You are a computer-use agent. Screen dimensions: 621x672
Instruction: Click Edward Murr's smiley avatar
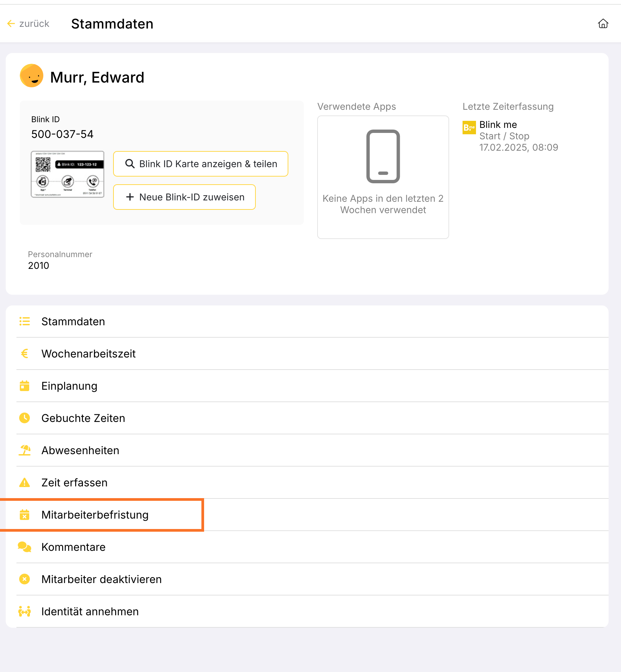pyautogui.click(x=32, y=76)
